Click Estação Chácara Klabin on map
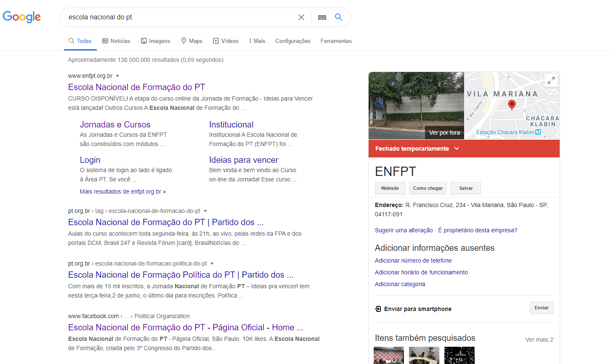 (505, 132)
